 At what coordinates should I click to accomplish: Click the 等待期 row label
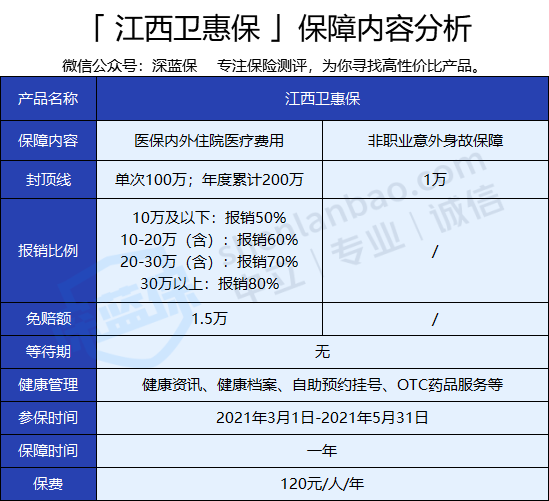tap(48, 352)
